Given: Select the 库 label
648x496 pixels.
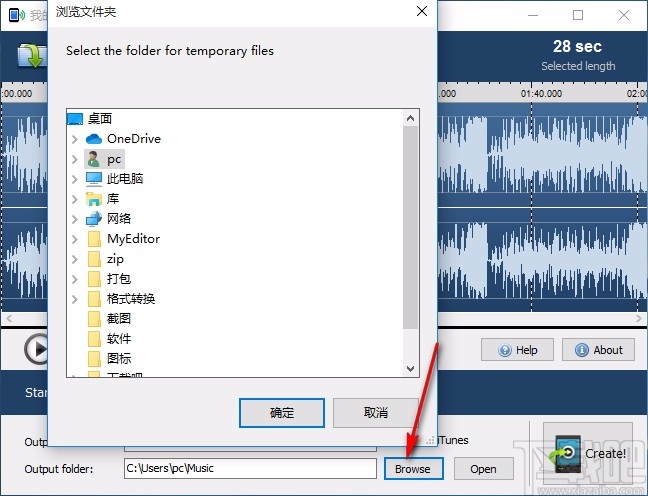Looking at the screenshot, I should [113, 199].
